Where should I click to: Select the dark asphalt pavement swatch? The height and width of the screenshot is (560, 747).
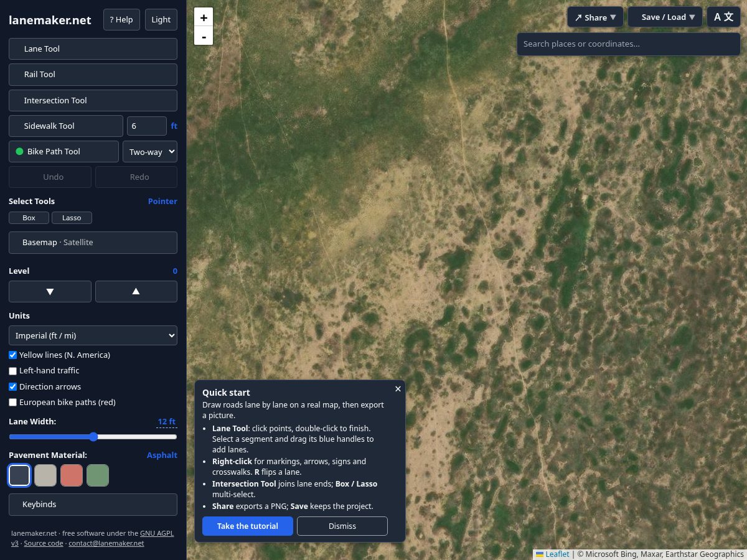click(x=19, y=475)
